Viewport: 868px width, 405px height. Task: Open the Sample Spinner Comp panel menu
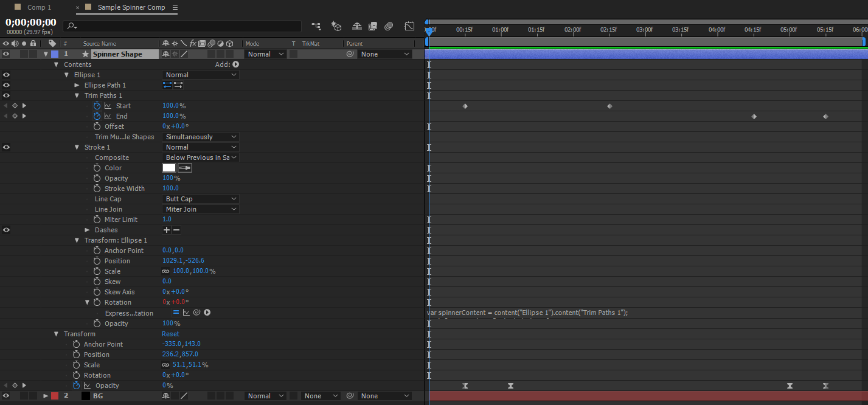pos(175,7)
